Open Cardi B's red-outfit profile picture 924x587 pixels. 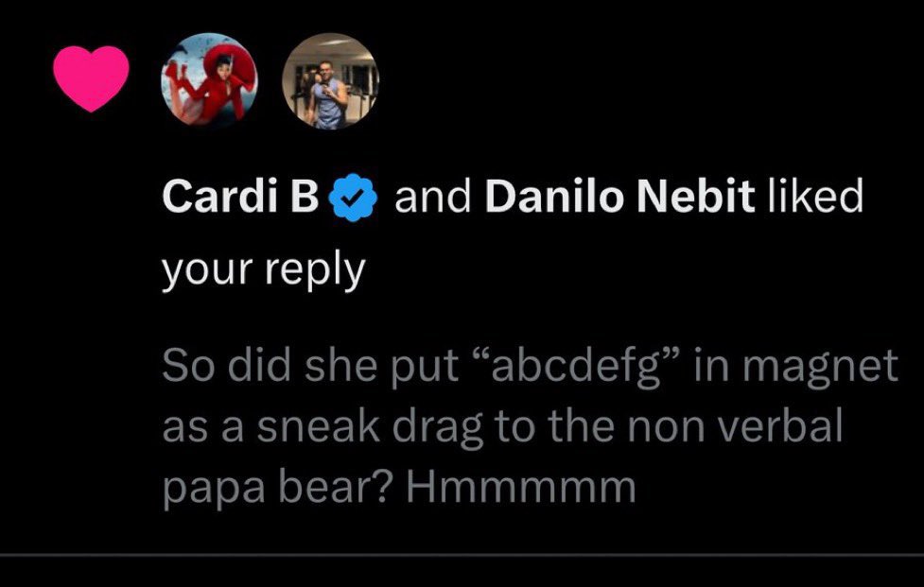pyautogui.click(x=209, y=80)
